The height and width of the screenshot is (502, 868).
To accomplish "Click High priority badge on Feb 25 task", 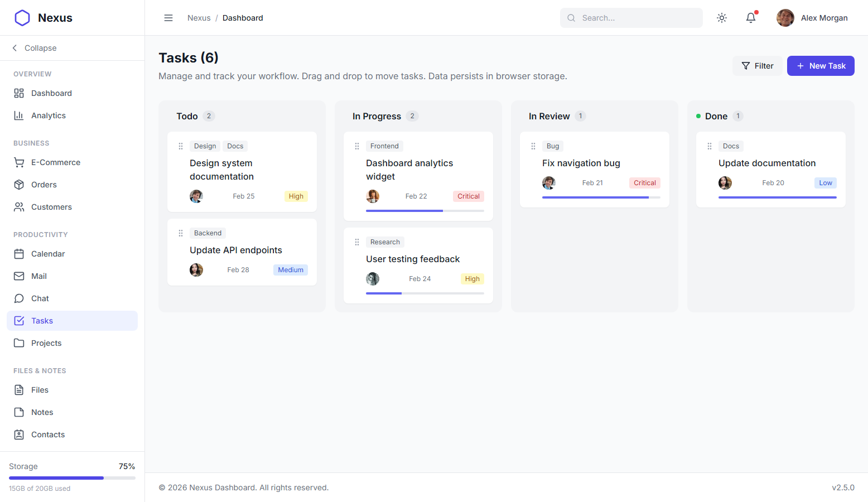I will point(296,196).
